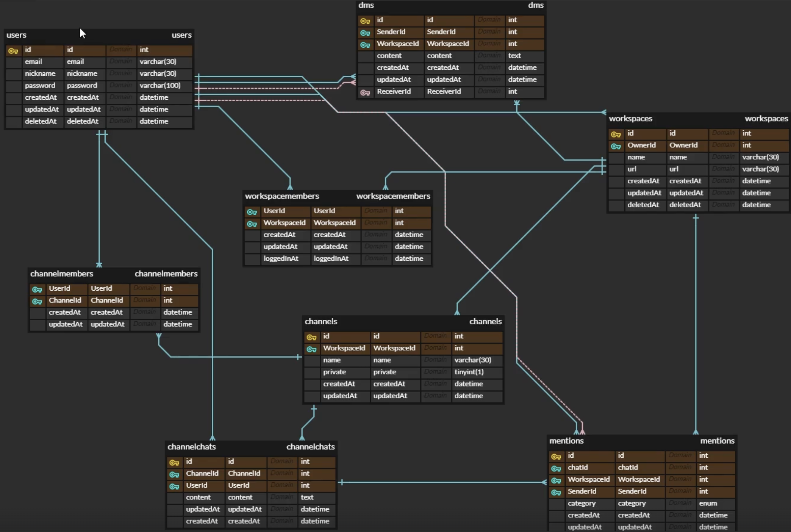Click the UserId key icon in workspacemembers table
Viewport: 791px width, 532px height.
click(252, 212)
